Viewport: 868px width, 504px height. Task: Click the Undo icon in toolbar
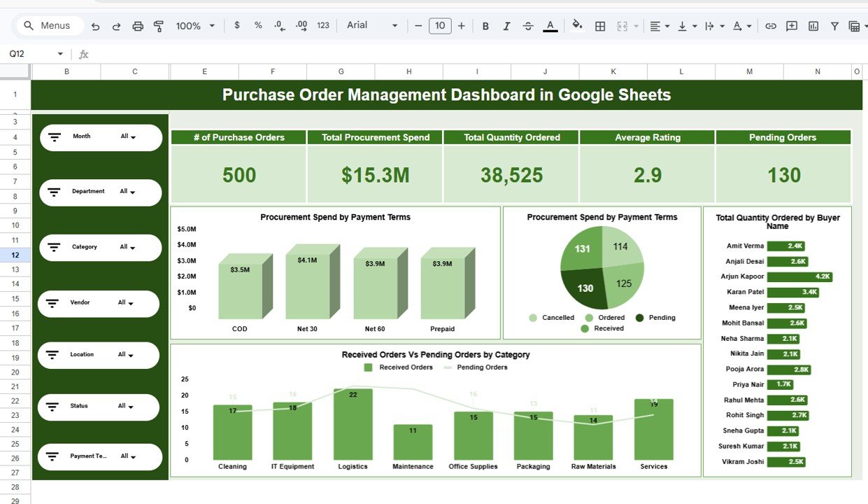(96, 26)
